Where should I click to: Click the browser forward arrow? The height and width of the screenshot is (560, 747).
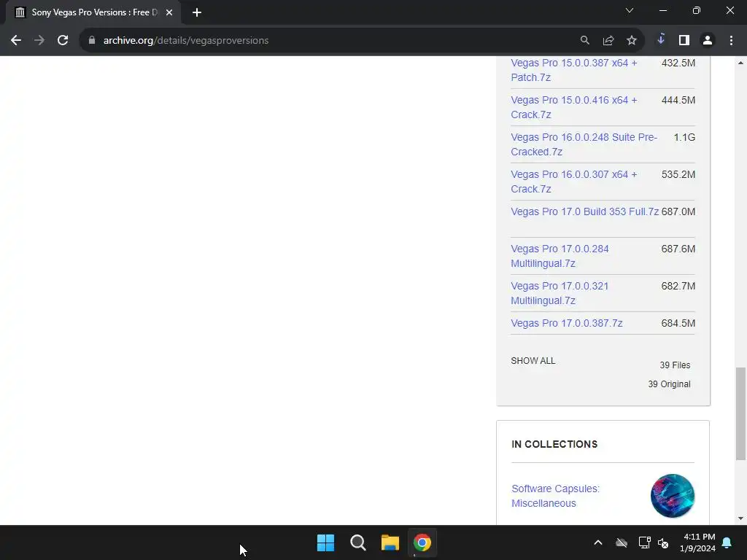pyautogui.click(x=39, y=41)
